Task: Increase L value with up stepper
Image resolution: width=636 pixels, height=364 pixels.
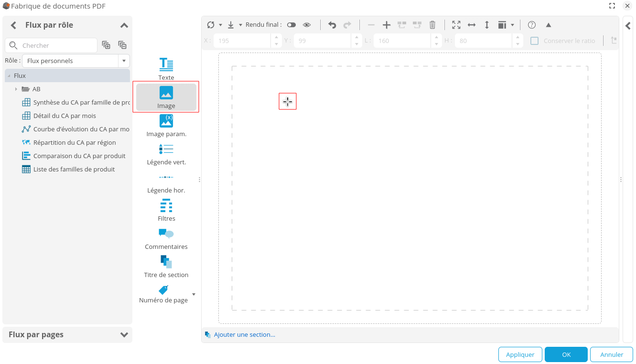Action: point(436,37)
